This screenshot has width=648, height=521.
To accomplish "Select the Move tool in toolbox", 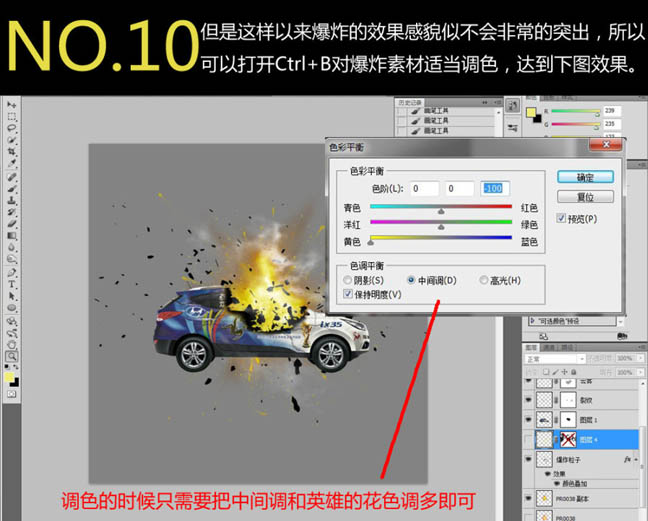I will click(x=12, y=105).
